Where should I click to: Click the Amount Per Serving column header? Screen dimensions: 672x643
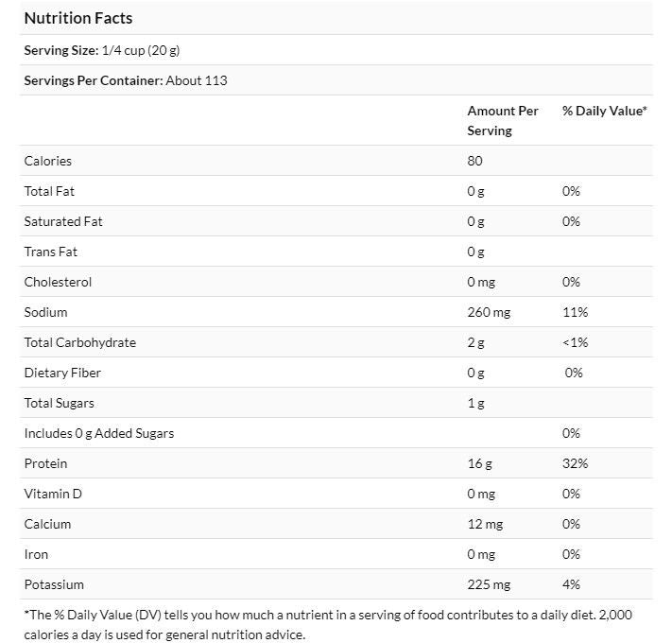pos(502,120)
